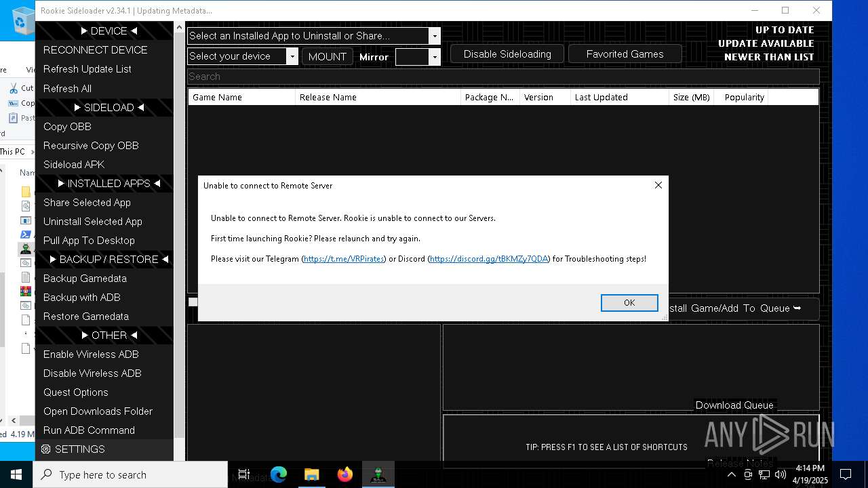Click Copy OBB
The width and height of the screenshot is (868, 488).
pyautogui.click(x=67, y=126)
